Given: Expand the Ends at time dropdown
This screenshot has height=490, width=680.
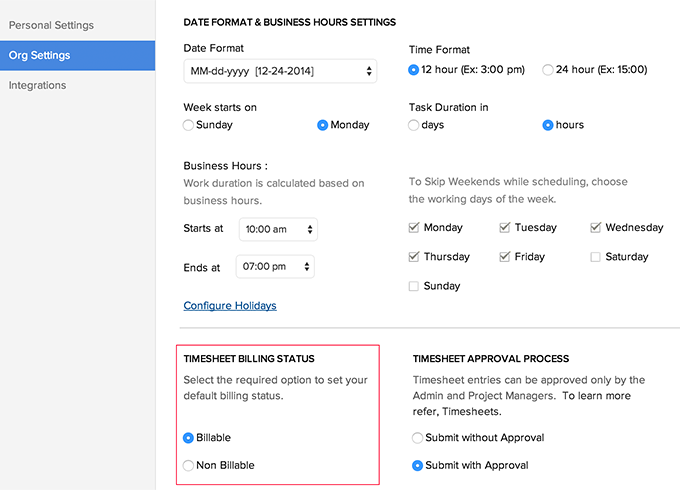Looking at the screenshot, I should click(275, 267).
